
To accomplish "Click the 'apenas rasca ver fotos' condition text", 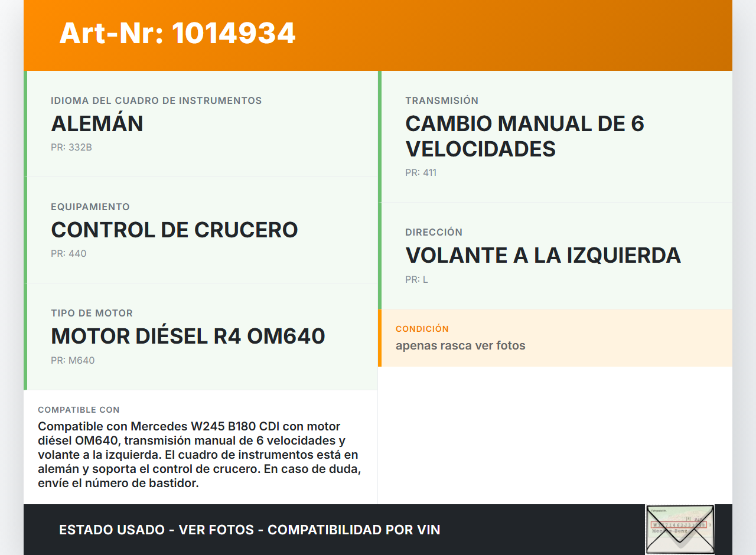I will pos(460,345).
